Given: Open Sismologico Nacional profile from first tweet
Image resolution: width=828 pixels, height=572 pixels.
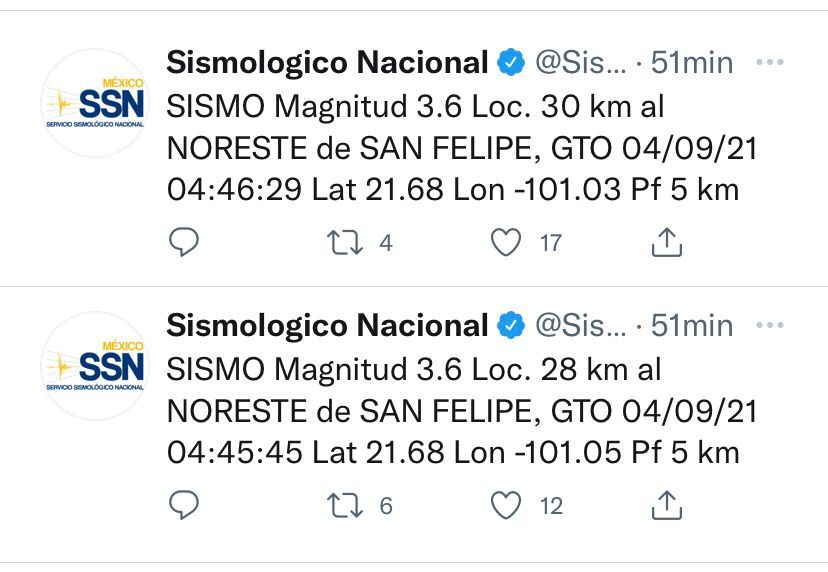Looking at the screenshot, I should 327,63.
